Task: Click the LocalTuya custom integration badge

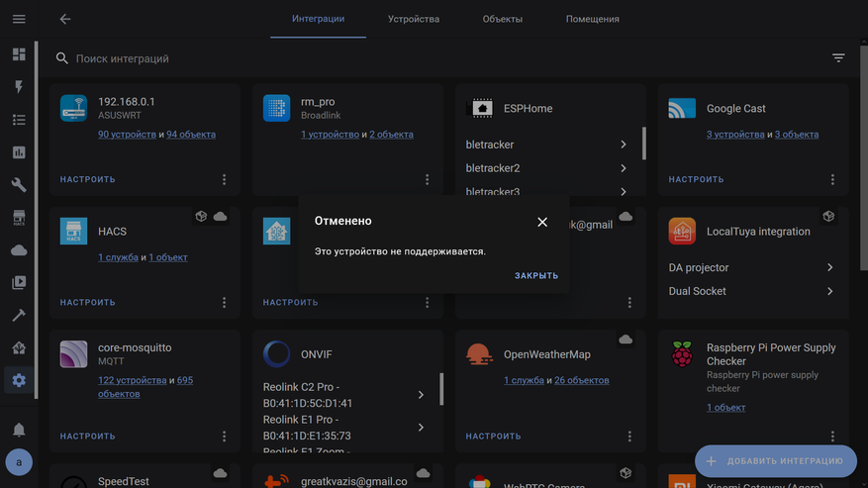Action: pos(828,217)
